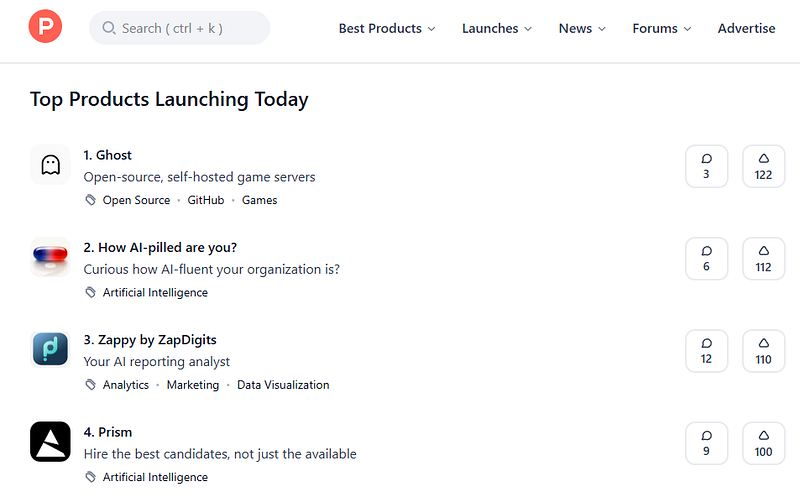Upvote Zappy with 110 votes
The image size is (800, 498).
(x=763, y=351)
